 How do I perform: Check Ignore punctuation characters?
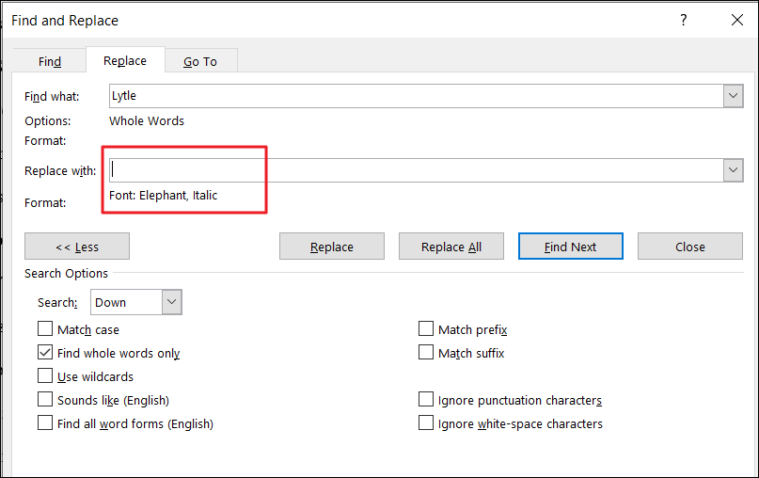[x=426, y=400]
